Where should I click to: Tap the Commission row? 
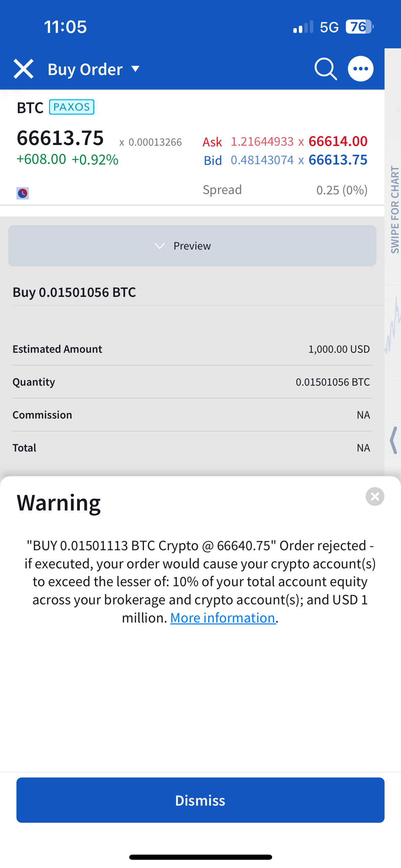pyautogui.click(x=191, y=415)
